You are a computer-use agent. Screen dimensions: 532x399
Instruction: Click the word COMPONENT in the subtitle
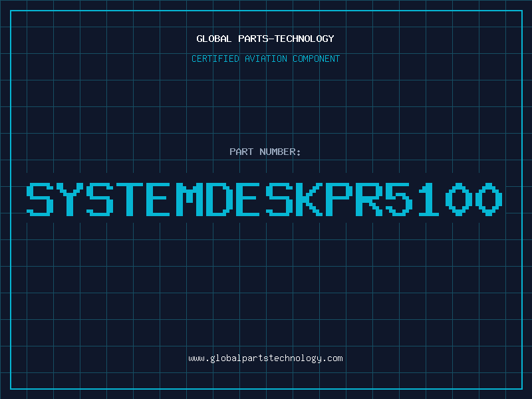coord(316,59)
